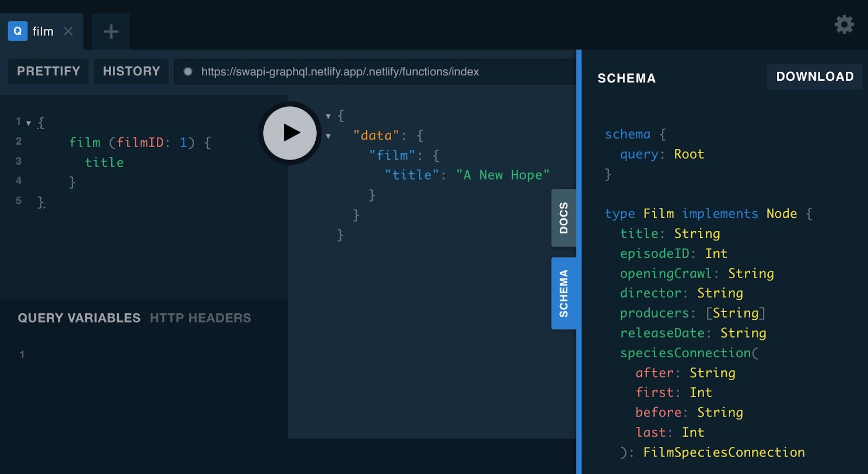Click the endpoint status dot indicator
Screen dimensions: 868x474
coord(188,72)
